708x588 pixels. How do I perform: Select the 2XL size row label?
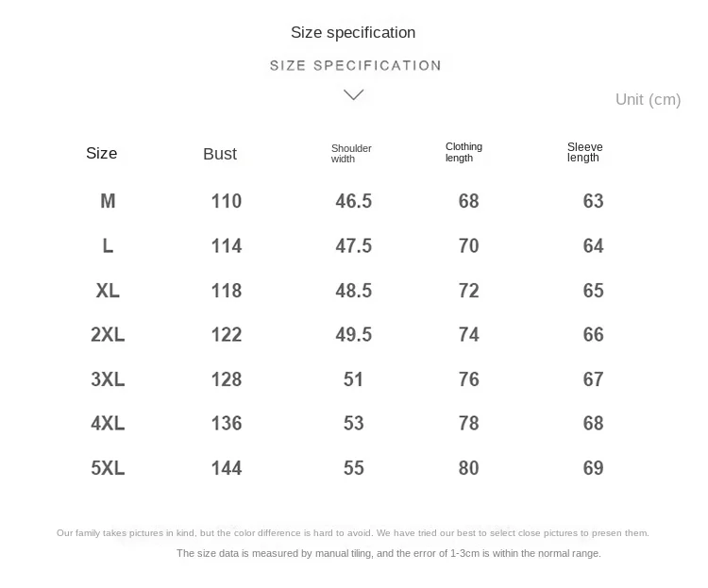point(108,335)
